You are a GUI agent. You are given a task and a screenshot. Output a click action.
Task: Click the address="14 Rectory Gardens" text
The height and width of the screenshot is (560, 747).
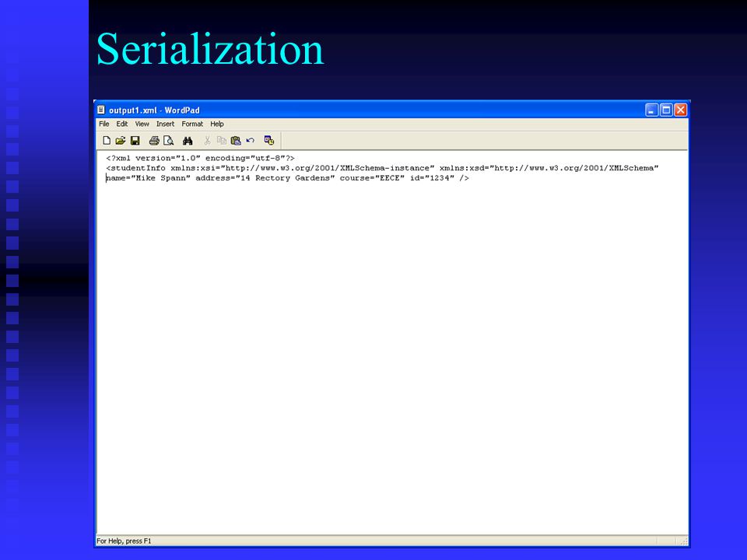pyautogui.click(x=265, y=178)
